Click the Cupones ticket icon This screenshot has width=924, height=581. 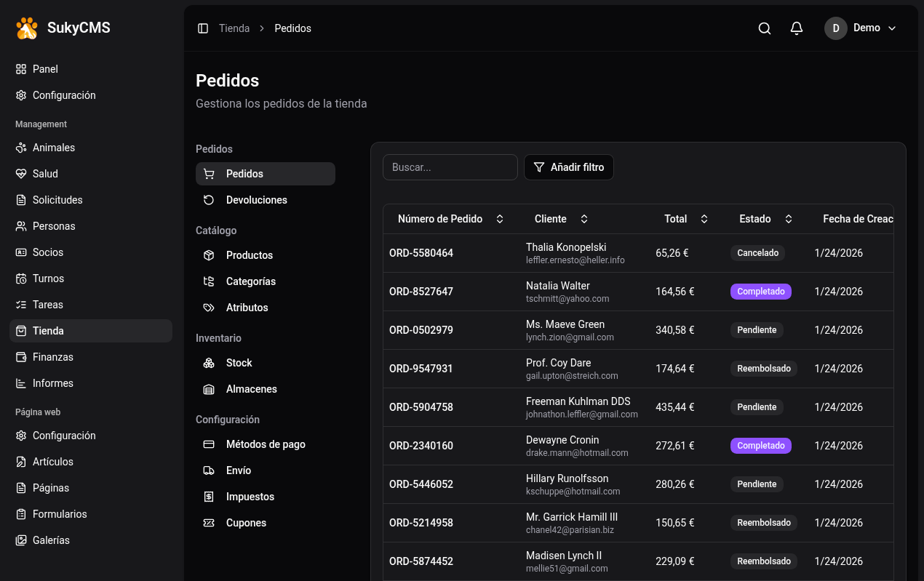209,523
